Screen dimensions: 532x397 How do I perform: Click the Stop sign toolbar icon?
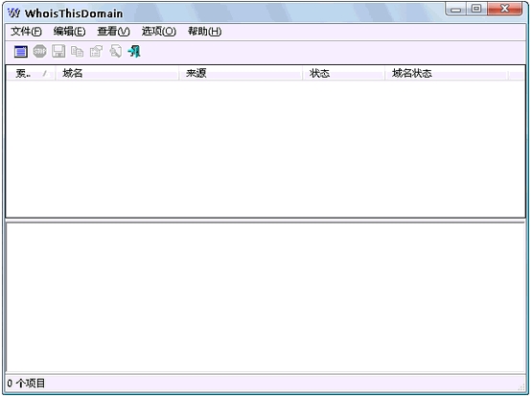click(39, 51)
